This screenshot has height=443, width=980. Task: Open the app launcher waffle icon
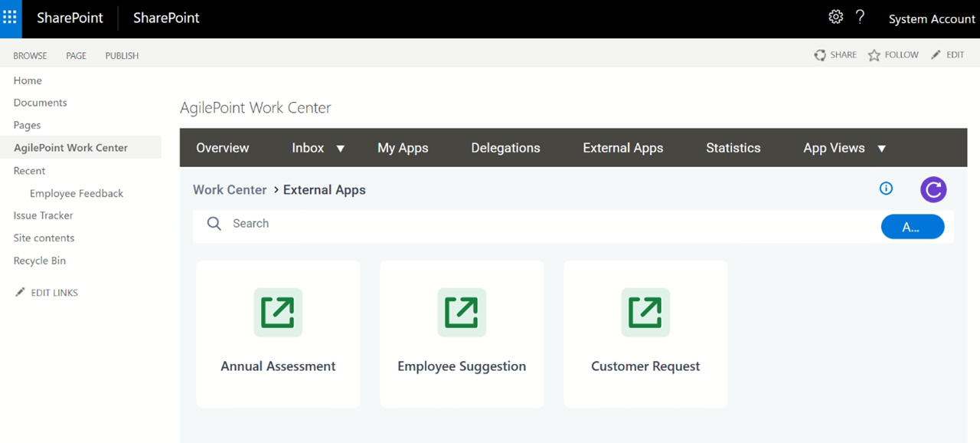(10, 18)
